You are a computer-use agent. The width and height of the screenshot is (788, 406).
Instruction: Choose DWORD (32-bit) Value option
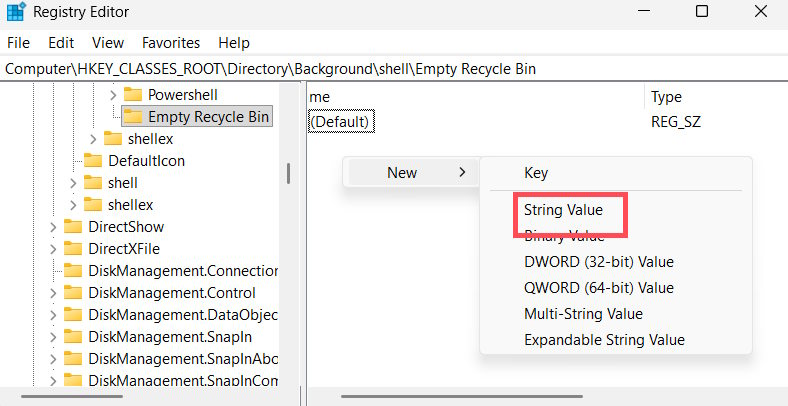point(598,262)
